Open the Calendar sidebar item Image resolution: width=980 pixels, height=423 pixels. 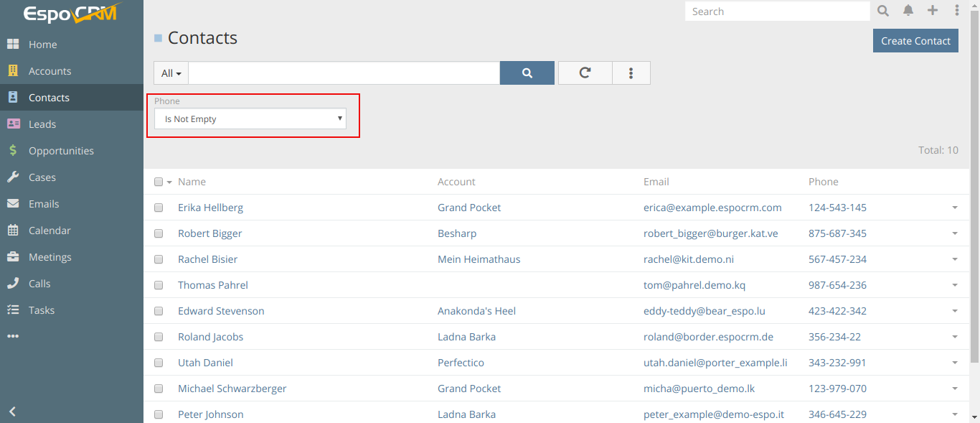(50, 231)
